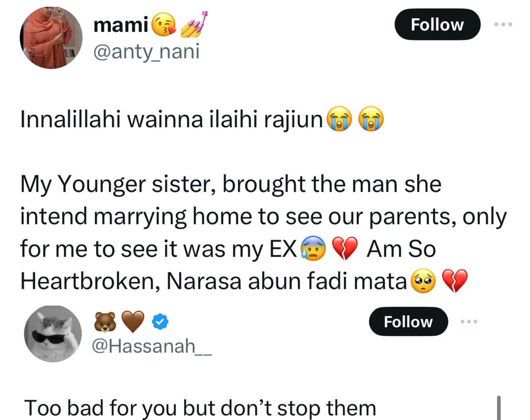Click the mami display name
Image resolution: width=530 pixels, height=420 pixels.
pyautogui.click(x=121, y=25)
